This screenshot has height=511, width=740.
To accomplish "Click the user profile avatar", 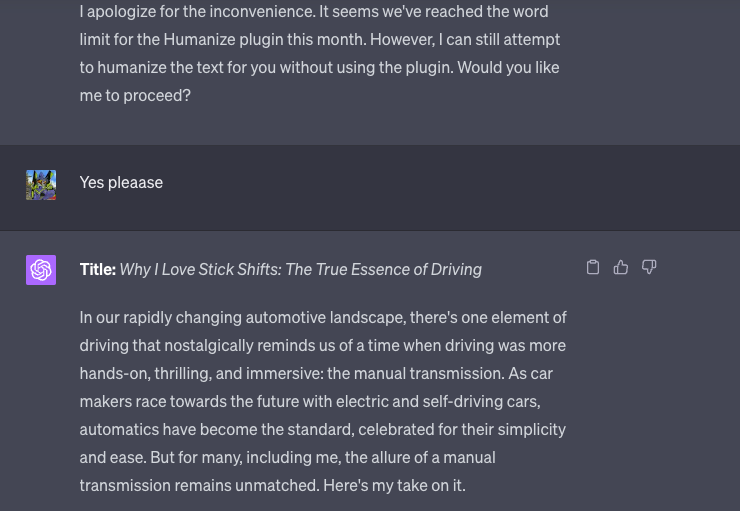I will click(x=41, y=185).
